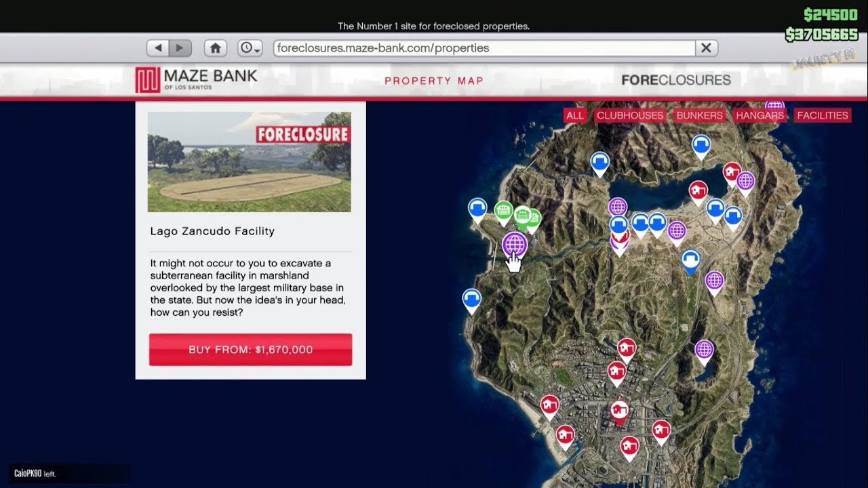Click the browser home icon
Screen dimensions: 868x488
(x=214, y=47)
